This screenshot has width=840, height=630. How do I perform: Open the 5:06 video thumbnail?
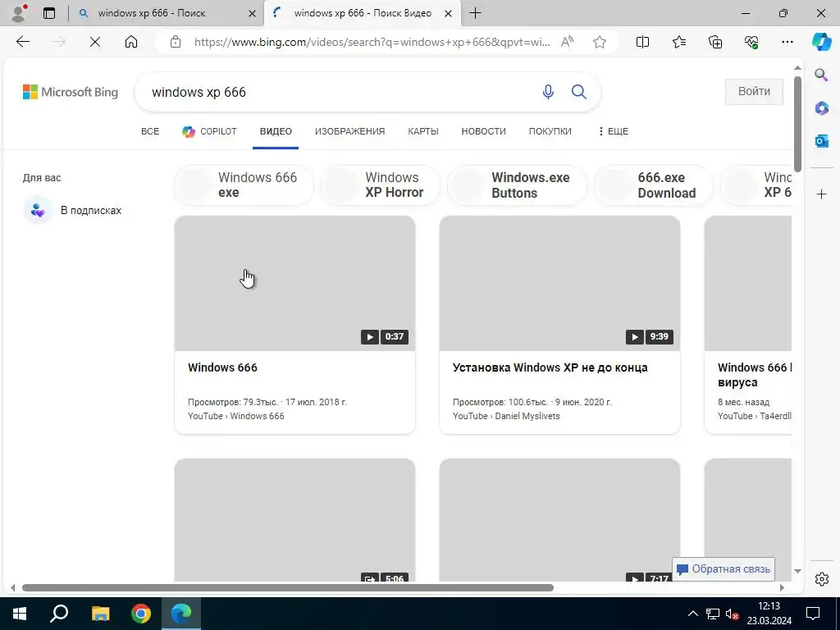click(x=294, y=519)
